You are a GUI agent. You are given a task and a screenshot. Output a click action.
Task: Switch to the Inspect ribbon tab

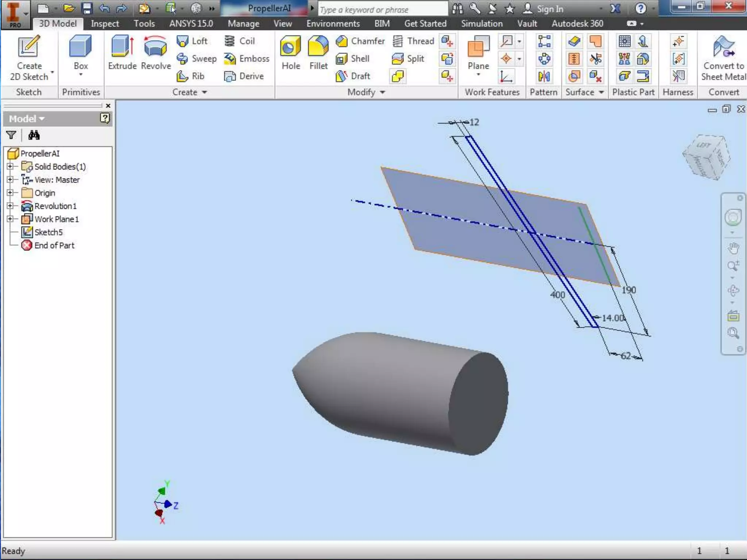[105, 24]
